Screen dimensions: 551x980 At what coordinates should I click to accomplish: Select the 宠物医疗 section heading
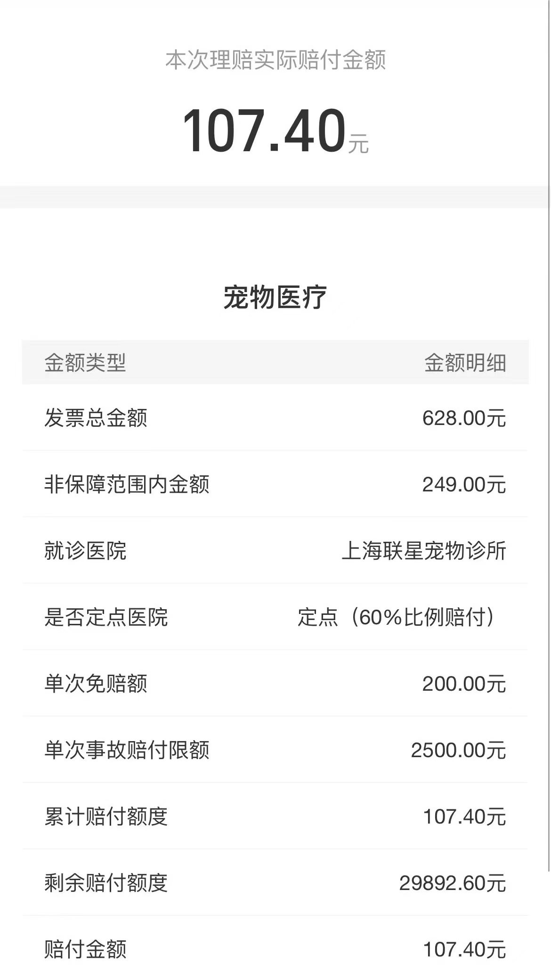(x=275, y=297)
